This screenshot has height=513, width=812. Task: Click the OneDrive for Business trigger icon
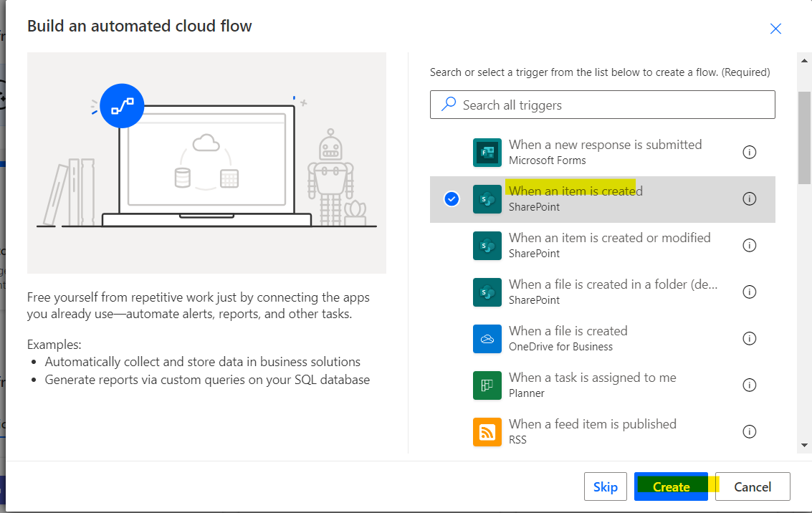(487, 339)
